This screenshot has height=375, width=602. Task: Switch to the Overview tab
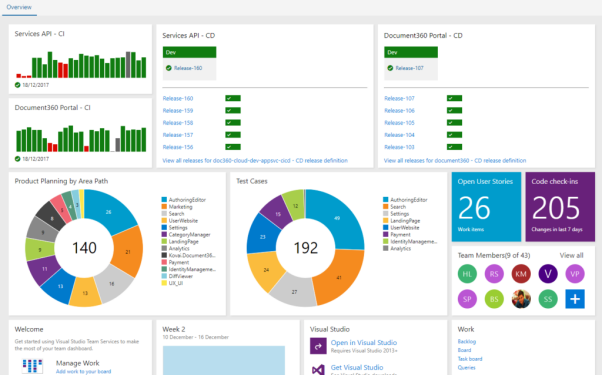click(19, 7)
